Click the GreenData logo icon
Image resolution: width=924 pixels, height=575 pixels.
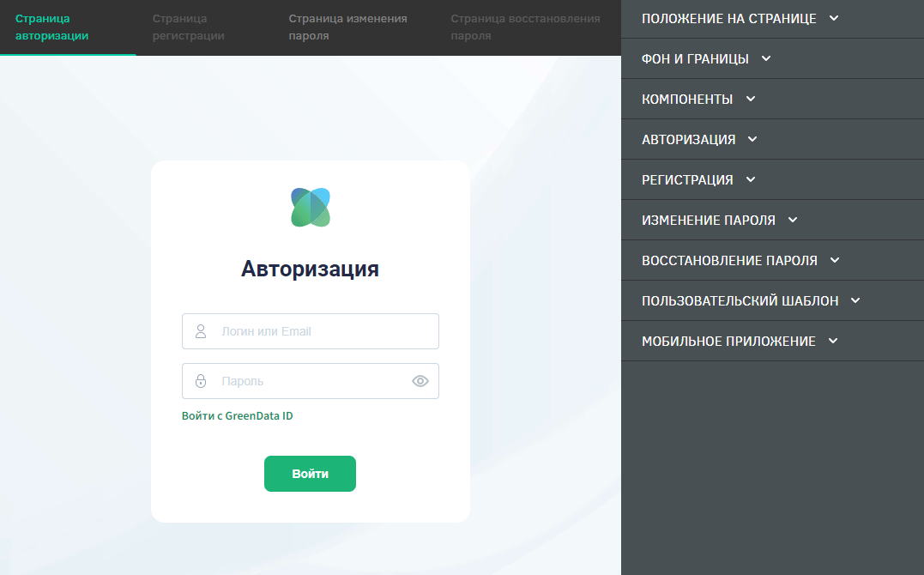[x=311, y=207]
